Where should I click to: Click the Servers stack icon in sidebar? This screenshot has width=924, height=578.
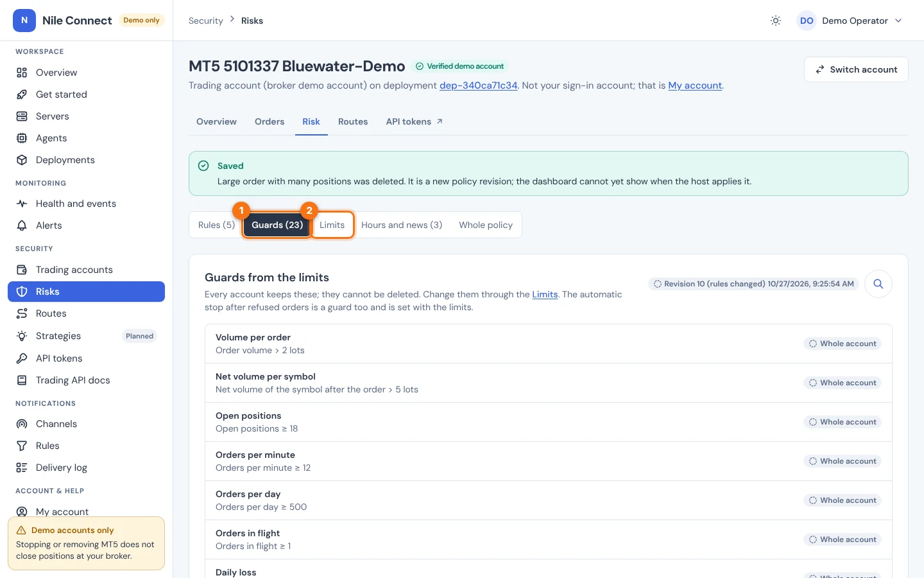(22, 116)
